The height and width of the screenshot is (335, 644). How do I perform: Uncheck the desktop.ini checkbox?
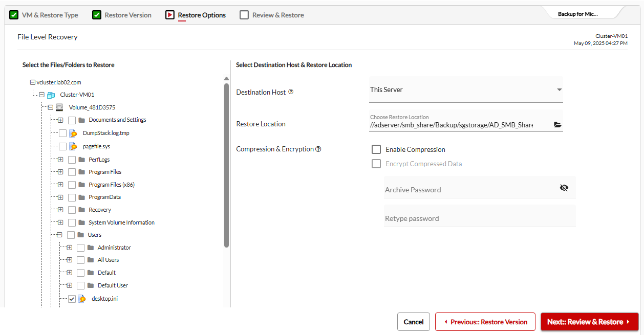pyautogui.click(x=72, y=299)
